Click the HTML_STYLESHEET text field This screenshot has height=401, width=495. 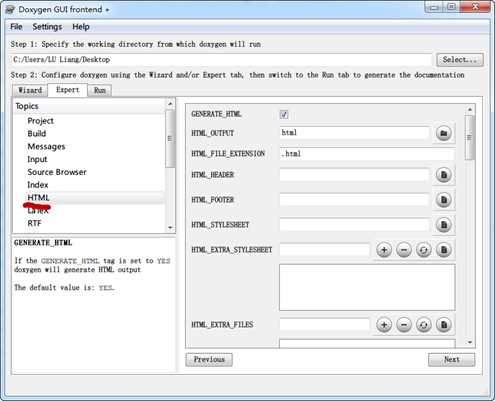click(x=354, y=225)
